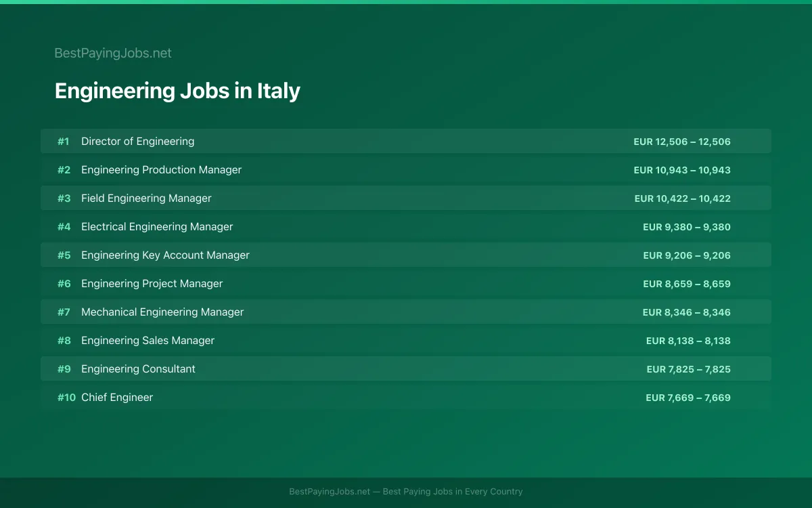Click the footer 'Best Paying Jobs in Every Country' text
812x508 pixels.
(453, 492)
